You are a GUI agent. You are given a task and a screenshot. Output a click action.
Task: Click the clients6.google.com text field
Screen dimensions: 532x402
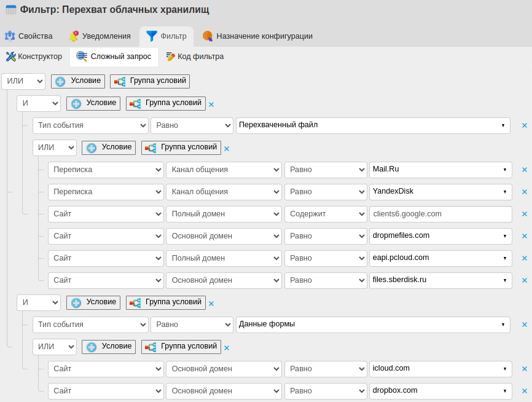pos(440,214)
